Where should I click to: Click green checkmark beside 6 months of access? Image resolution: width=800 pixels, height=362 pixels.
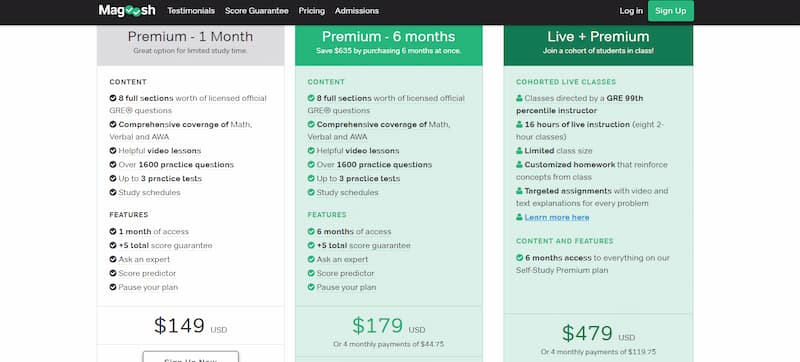coord(311,231)
